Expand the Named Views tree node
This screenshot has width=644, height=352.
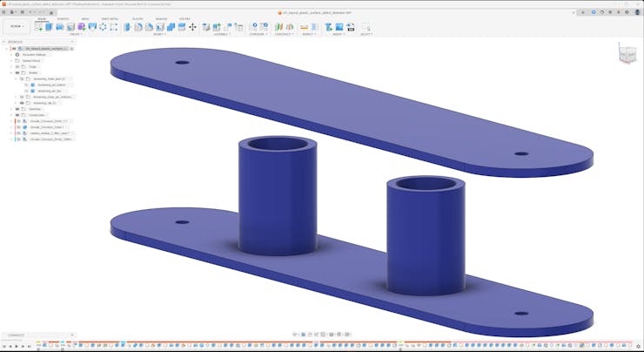[x=11, y=60]
